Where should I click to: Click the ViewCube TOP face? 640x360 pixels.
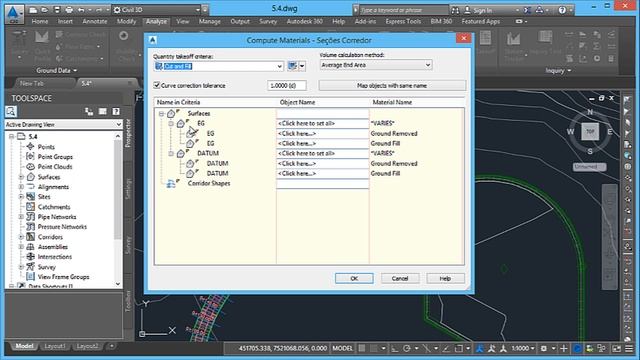click(x=590, y=131)
